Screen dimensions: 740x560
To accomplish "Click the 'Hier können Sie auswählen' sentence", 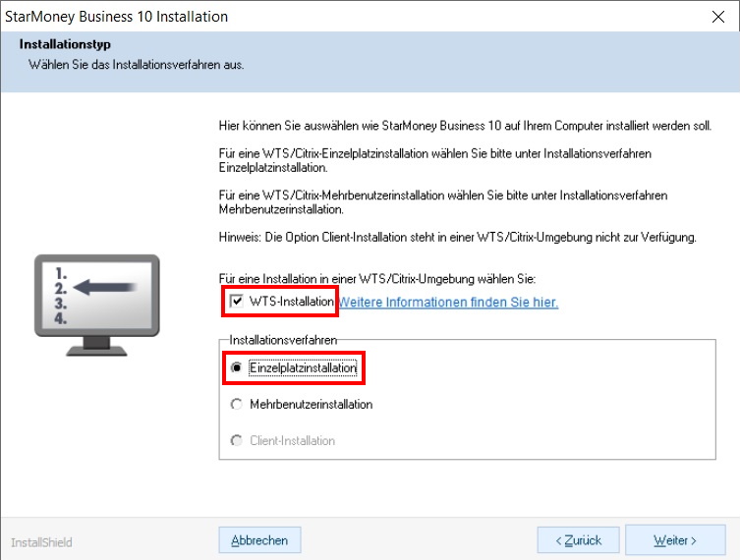I will tap(465, 126).
